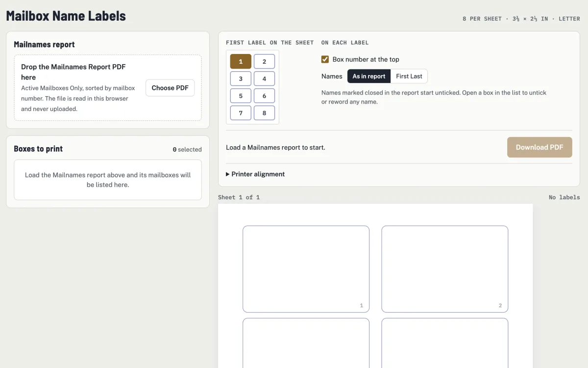Click the empty boxes list placeholder message
The image size is (588, 368).
(x=108, y=180)
